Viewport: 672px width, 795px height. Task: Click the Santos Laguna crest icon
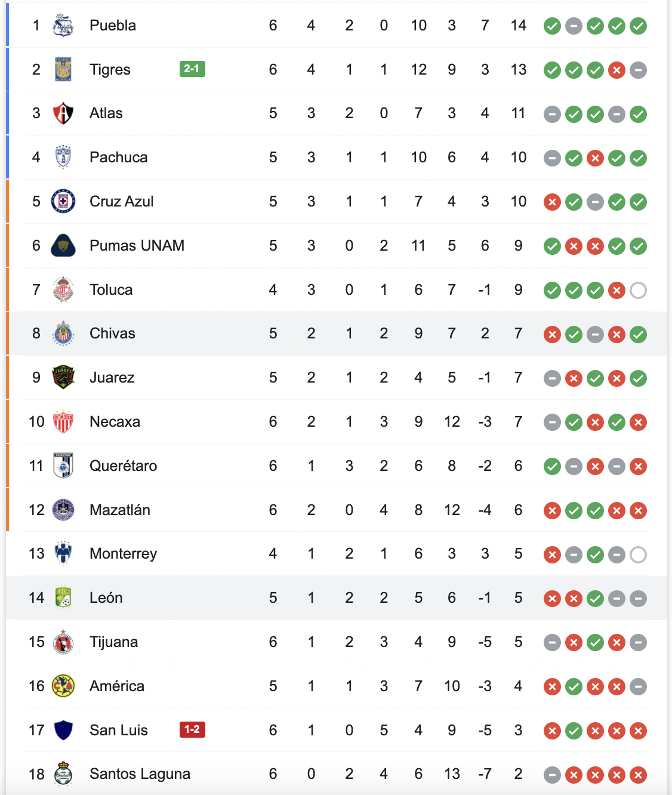point(63,774)
